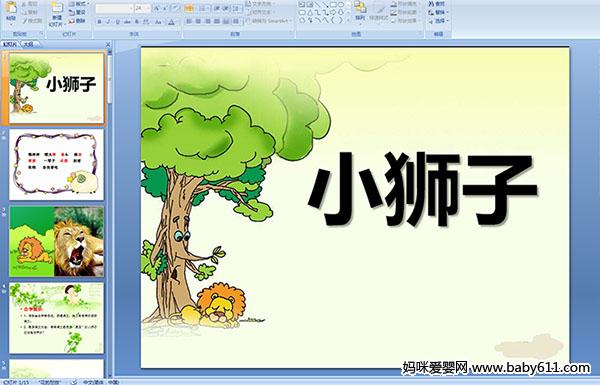Screen dimensions: 600x385
Task: Toggle italic formatting
Action: 108,22
